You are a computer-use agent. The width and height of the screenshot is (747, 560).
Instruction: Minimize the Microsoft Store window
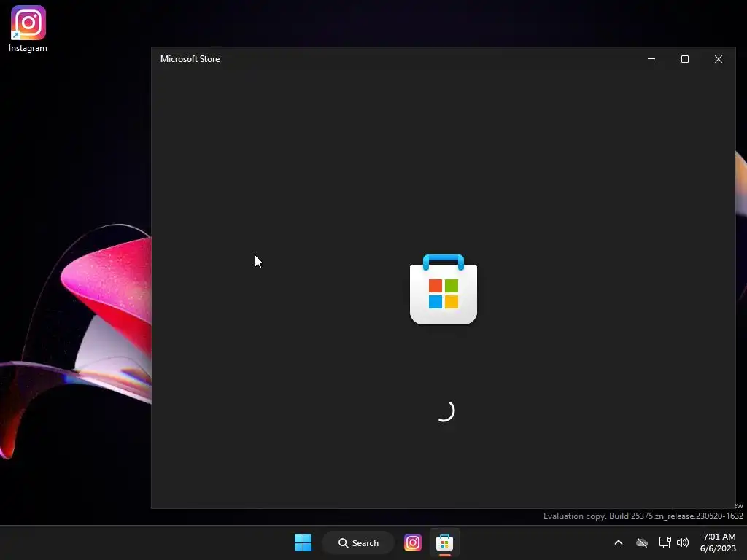pos(651,59)
